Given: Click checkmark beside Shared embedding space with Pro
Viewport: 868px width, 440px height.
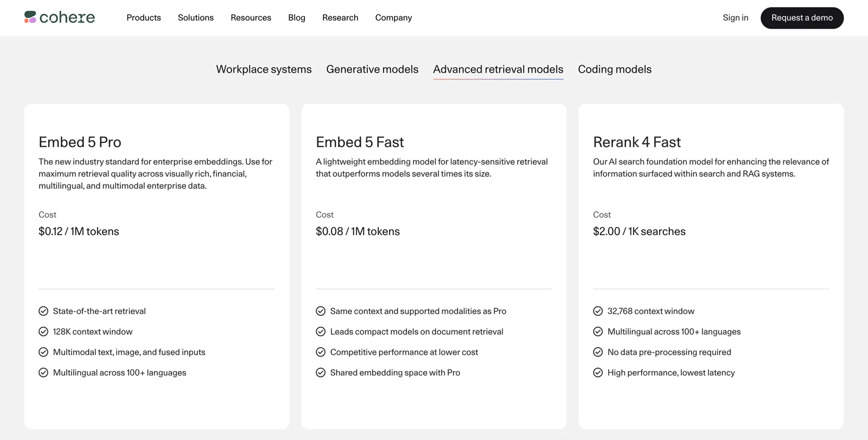Looking at the screenshot, I should (321, 373).
